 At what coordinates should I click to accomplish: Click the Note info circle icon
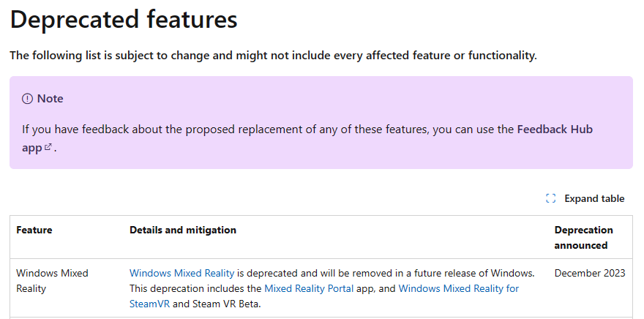tap(27, 99)
